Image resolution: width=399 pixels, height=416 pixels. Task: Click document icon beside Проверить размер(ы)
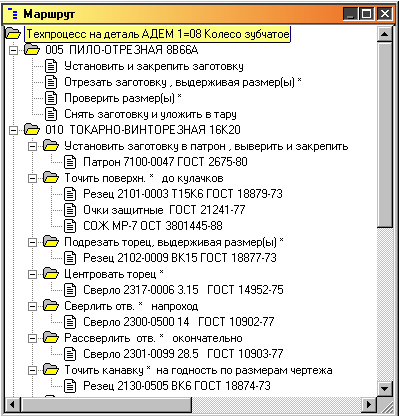click(51, 98)
